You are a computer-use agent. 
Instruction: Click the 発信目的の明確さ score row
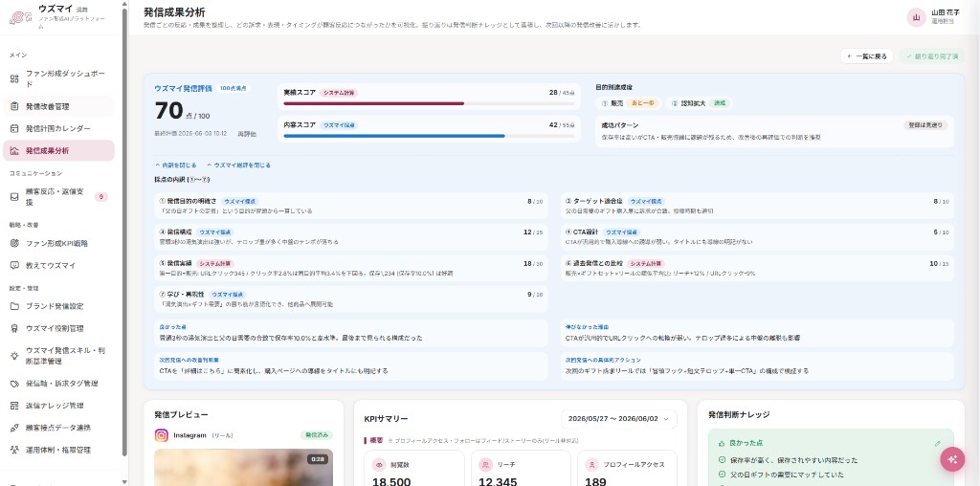coord(350,206)
